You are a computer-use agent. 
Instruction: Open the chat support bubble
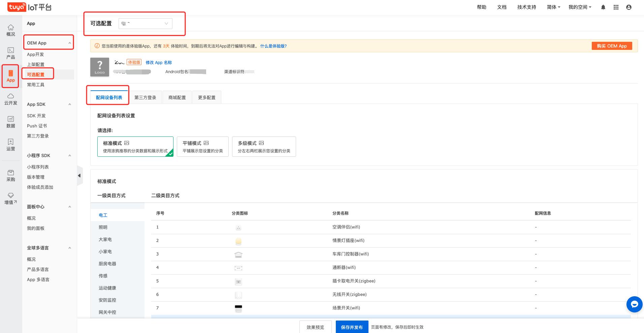pyautogui.click(x=634, y=304)
